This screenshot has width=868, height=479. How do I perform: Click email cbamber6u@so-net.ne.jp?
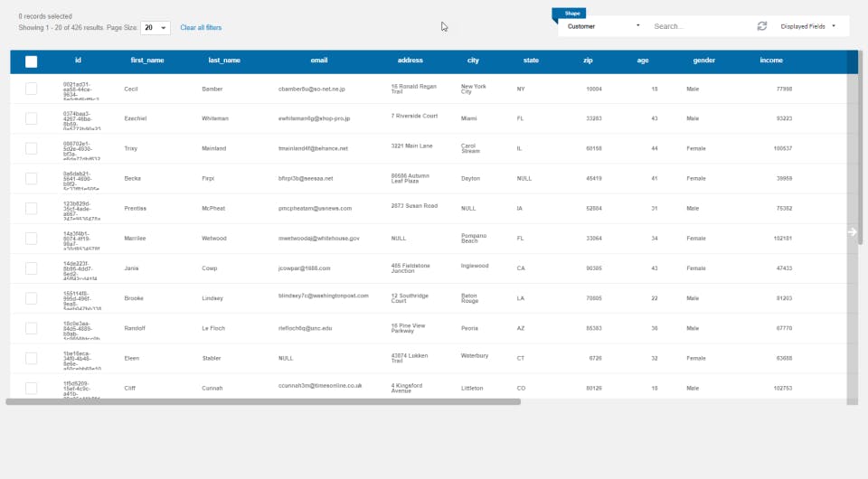click(x=312, y=89)
